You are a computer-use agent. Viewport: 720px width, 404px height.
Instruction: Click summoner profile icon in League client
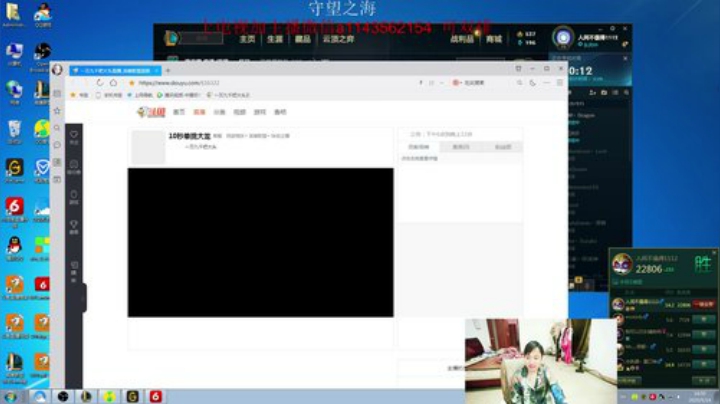point(563,38)
